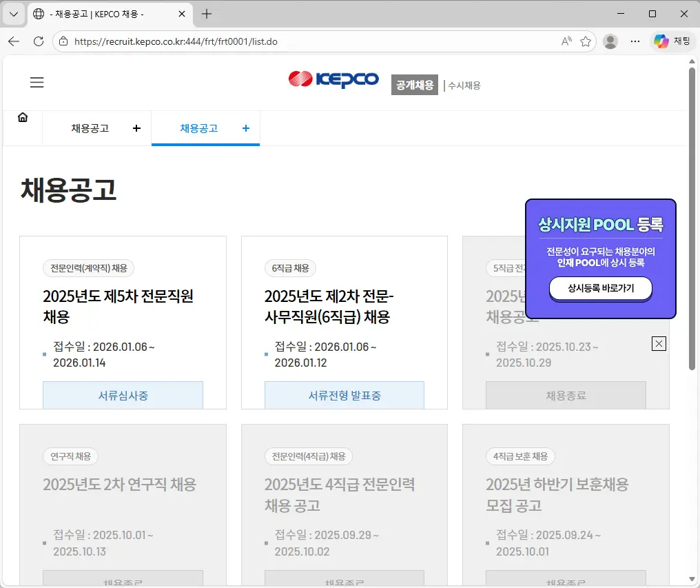Open the browser tab list chevron
This screenshot has height=588, width=700.
point(13,14)
